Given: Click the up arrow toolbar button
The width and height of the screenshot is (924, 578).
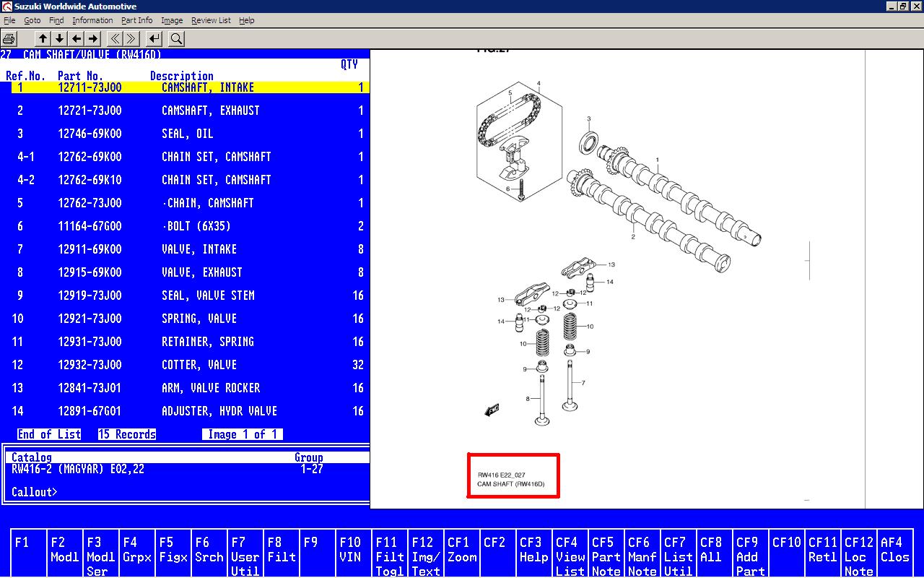Looking at the screenshot, I should coord(43,39).
